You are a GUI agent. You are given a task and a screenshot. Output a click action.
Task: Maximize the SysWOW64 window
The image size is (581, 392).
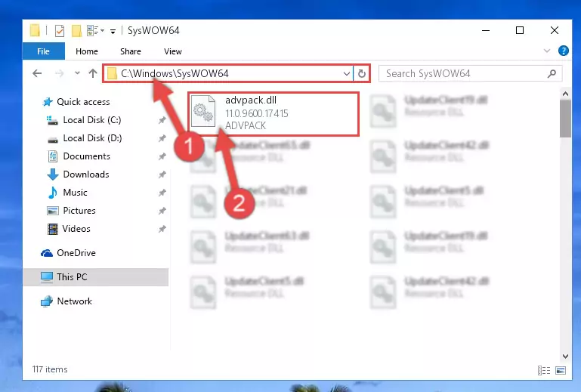520,30
